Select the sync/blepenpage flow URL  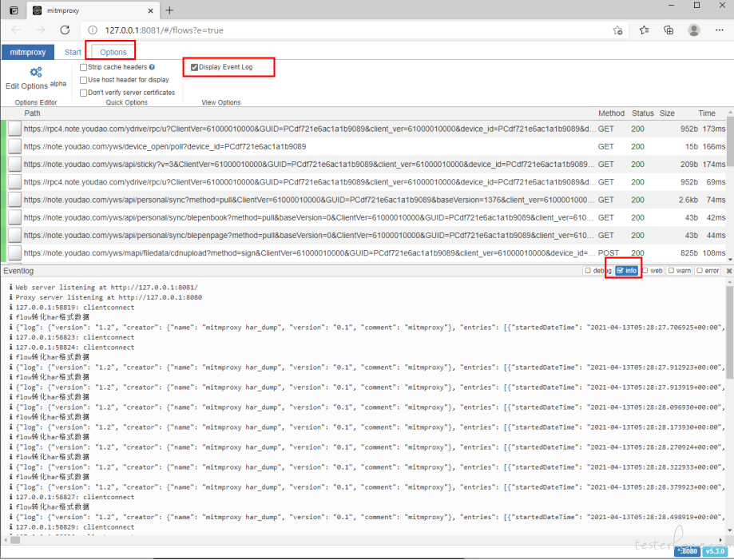click(x=309, y=236)
